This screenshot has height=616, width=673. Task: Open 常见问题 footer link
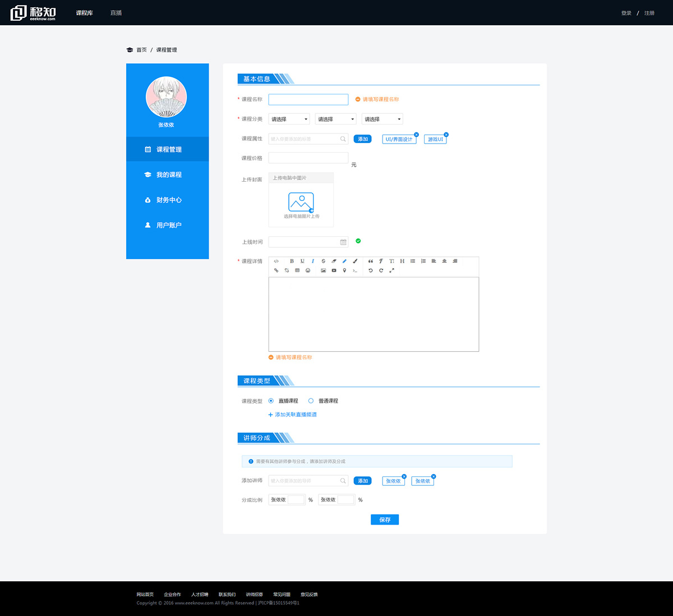tap(282, 594)
